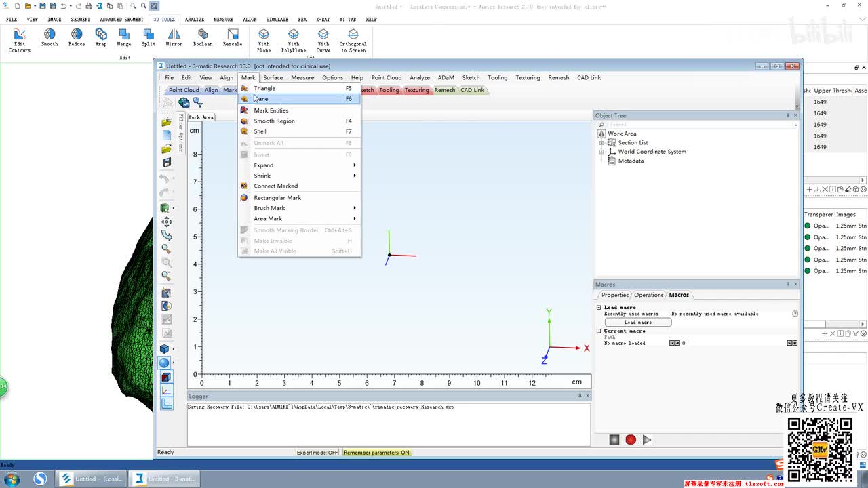868x488 pixels.
Task: Click the rotate view icon in 3-matic sidebar
Action: tap(167, 235)
